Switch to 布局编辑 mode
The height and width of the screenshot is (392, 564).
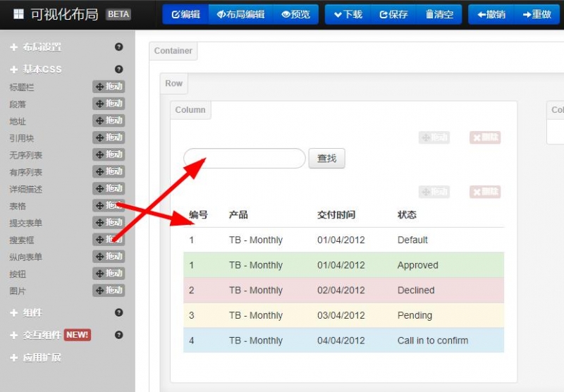(x=240, y=14)
